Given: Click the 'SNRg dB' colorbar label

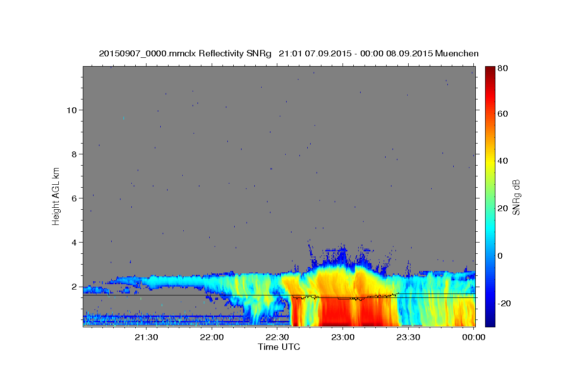Looking at the screenshot, I should click(516, 197).
